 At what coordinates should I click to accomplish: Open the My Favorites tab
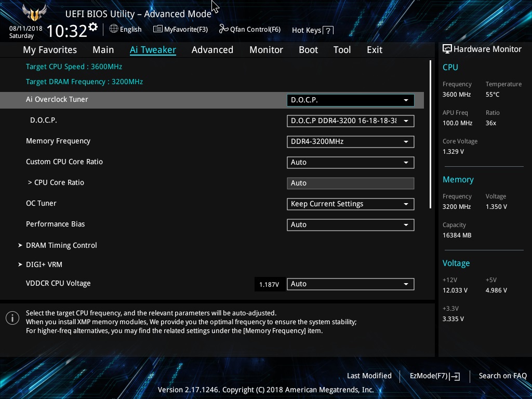point(50,50)
